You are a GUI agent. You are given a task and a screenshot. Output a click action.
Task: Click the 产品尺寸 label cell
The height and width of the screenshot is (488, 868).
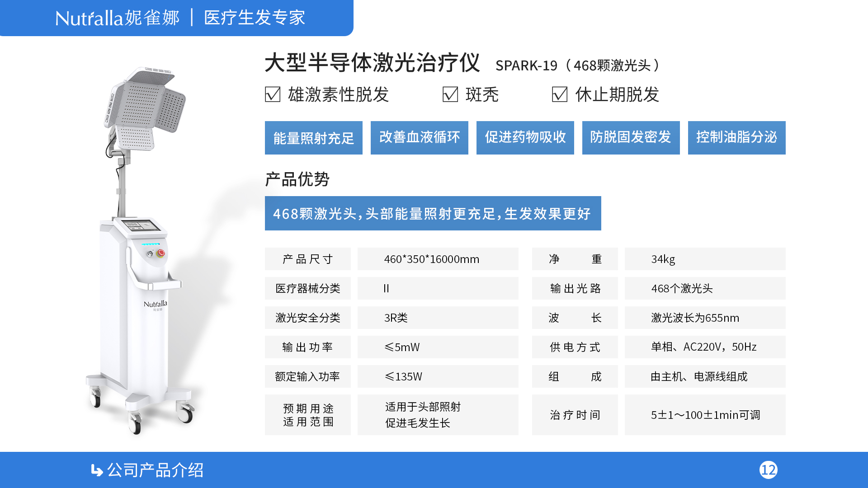308,259
